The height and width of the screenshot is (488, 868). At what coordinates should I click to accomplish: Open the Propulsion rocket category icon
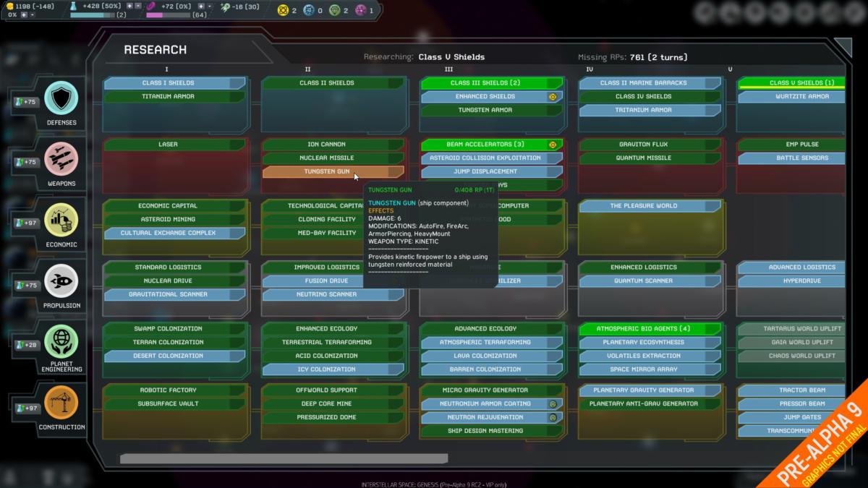[x=61, y=282]
